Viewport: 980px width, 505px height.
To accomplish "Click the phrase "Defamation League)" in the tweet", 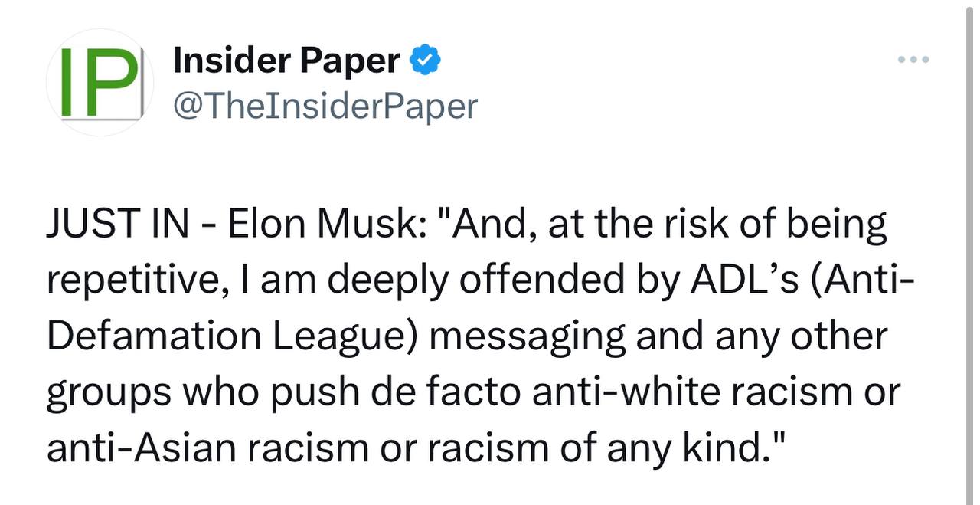I will 232,337.
